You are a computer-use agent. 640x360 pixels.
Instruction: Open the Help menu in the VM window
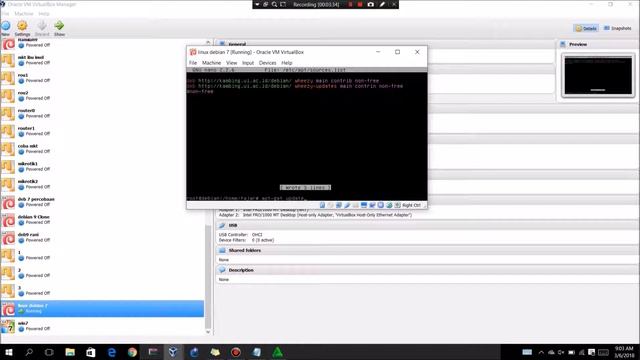(287, 63)
